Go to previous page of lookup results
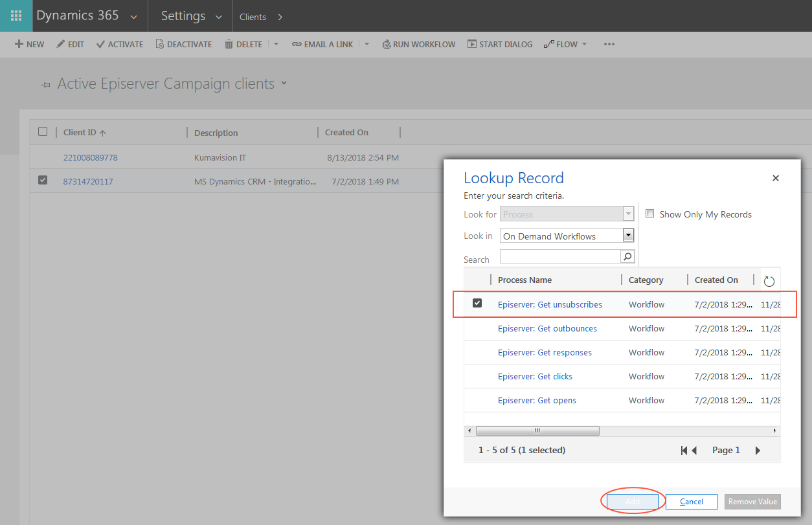The image size is (812, 525). pos(694,451)
